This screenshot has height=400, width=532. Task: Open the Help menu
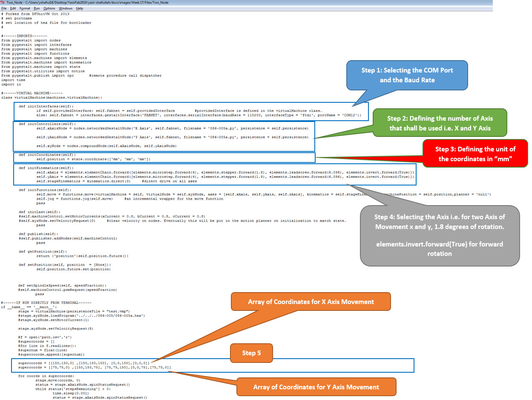click(80, 9)
